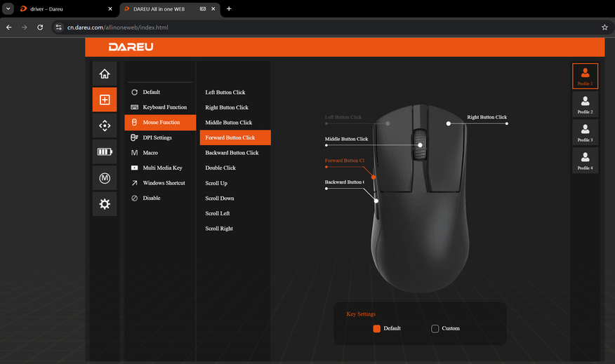Assign Scroll Up function
This screenshot has height=364, width=615.
[235, 183]
